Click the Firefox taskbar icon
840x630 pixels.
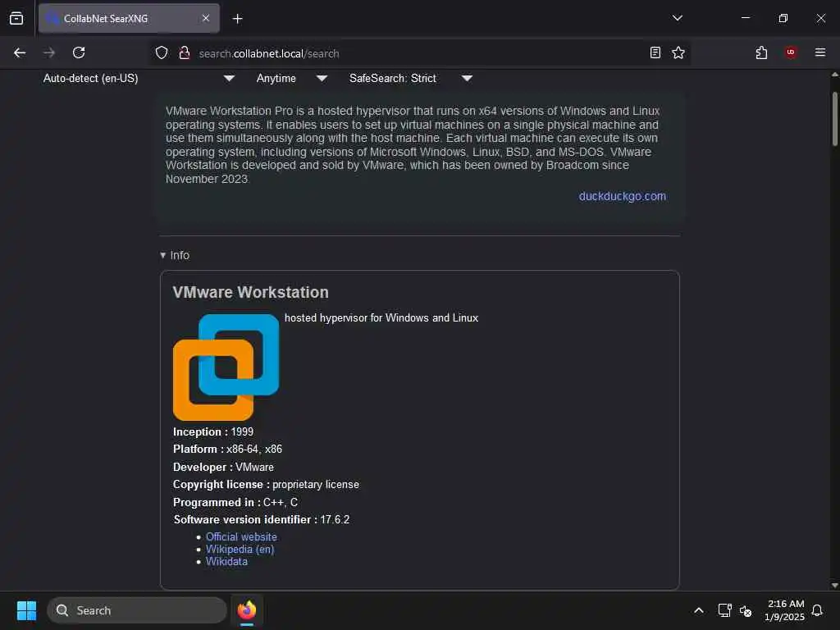pyautogui.click(x=247, y=610)
